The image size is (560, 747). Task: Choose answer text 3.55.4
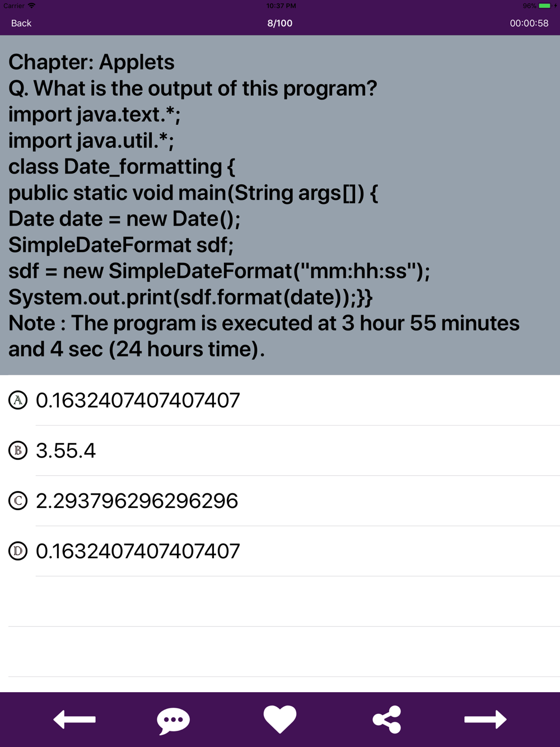pyautogui.click(x=66, y=451)
